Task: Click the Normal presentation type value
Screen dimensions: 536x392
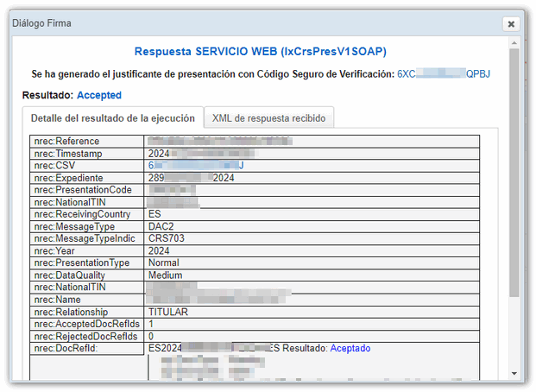Action: 164,262
